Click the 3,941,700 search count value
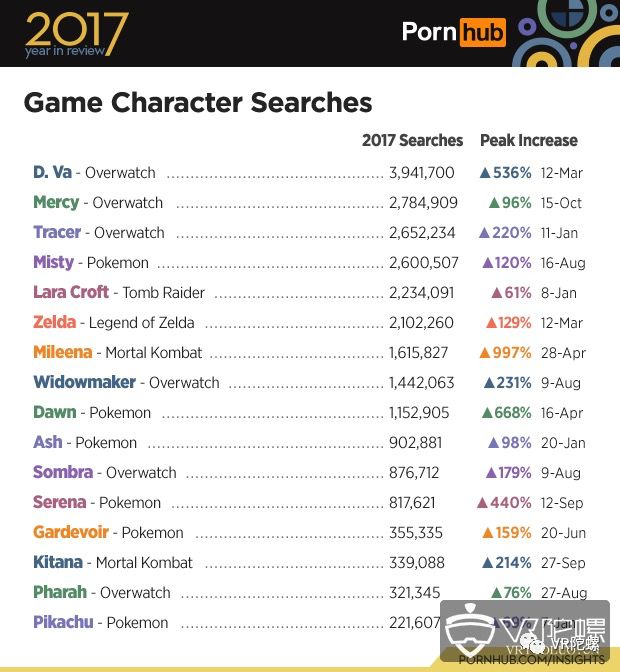Viewport: 620px width, 672px height. point(421,173)
